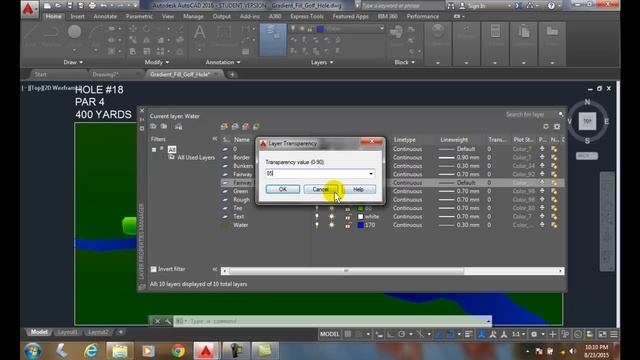Switch to the View ribbon tab
The height and width of the screenshot is (360, 640).
[168, 16]
